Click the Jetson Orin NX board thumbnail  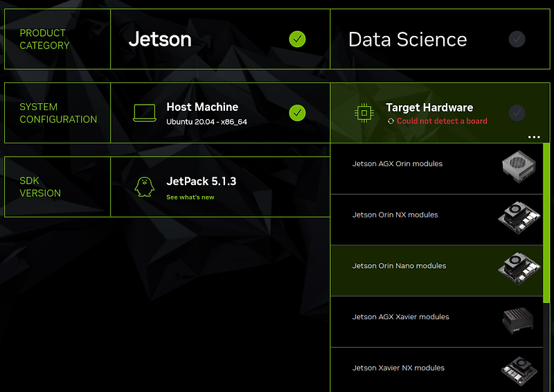point(519,217)
